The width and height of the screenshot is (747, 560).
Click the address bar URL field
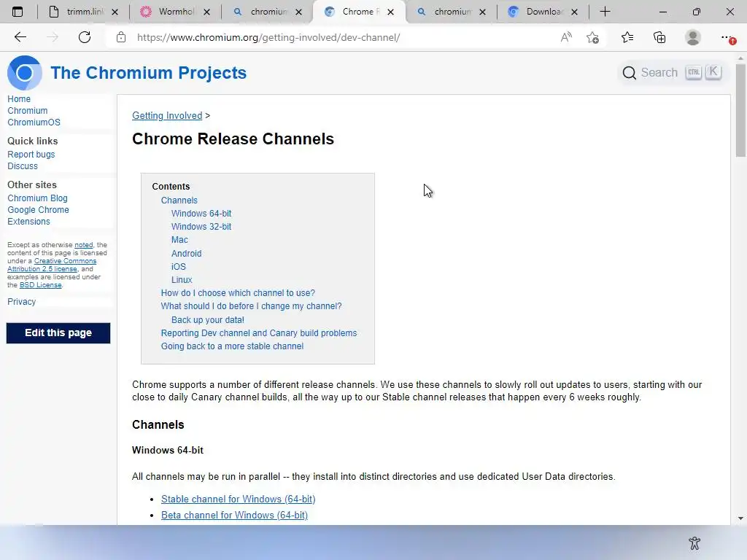(x=268, y=37)
